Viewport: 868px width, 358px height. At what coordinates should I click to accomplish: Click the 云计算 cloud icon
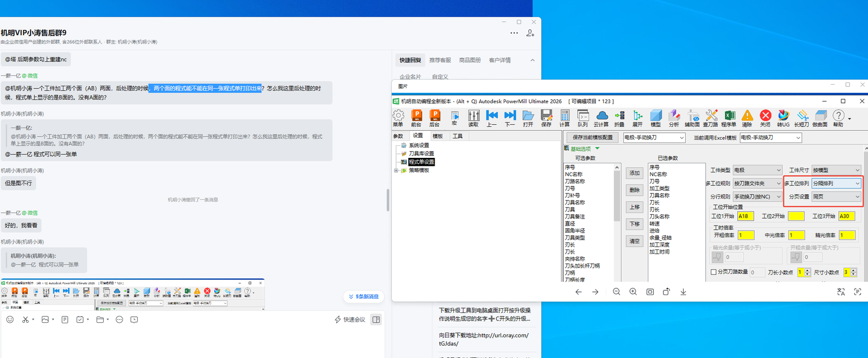[x=601, y=118]
